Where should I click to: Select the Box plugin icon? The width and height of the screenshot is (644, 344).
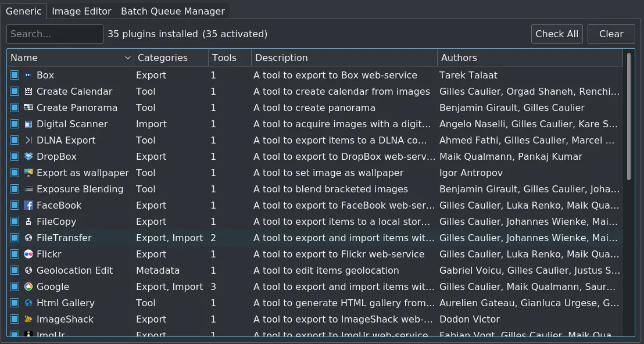tap(29, 75)
